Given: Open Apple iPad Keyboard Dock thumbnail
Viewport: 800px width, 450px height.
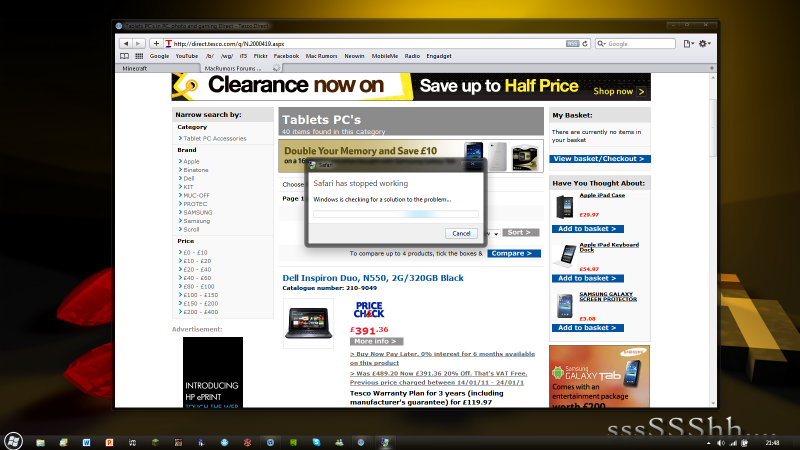Looking at the screenshot, I should tap(565, 256).
